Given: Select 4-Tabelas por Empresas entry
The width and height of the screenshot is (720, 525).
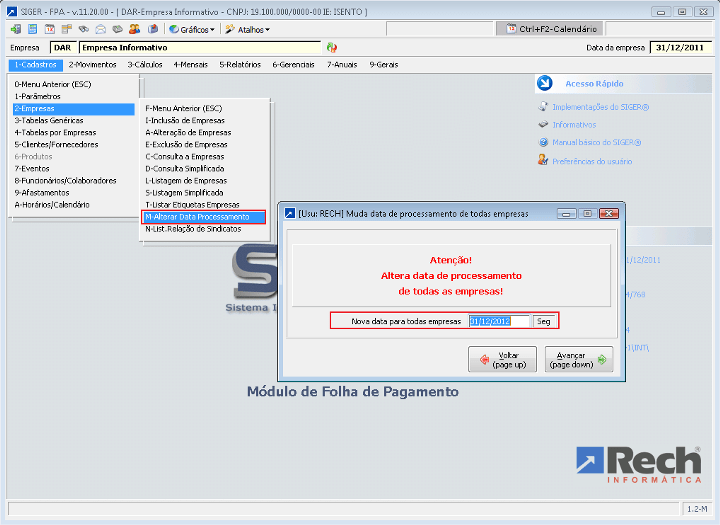Looking at the screenshot, I should tap(73, 132).
